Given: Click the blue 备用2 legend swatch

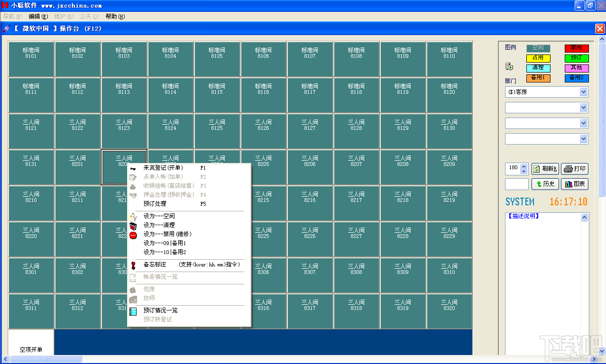Looking at the screenshot, I should [577, 78].
